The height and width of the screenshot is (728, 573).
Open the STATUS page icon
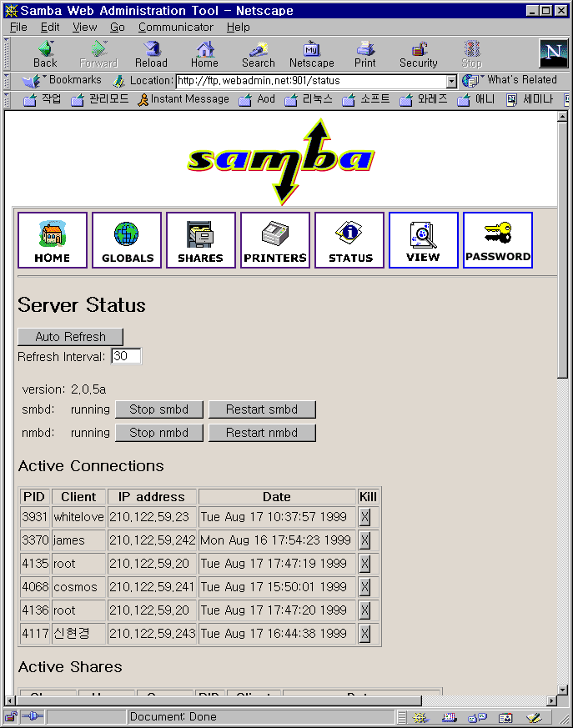click(x=349, y=240)
